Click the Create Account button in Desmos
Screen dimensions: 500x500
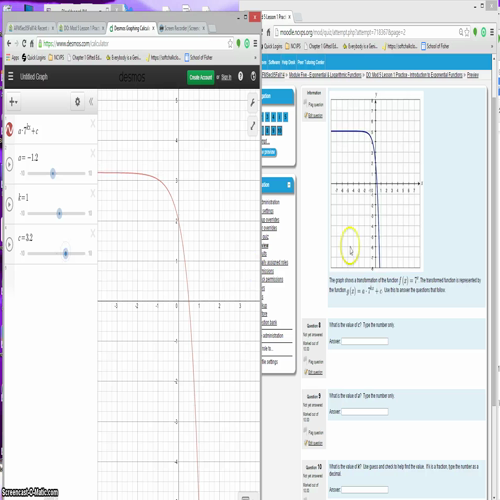201,77
